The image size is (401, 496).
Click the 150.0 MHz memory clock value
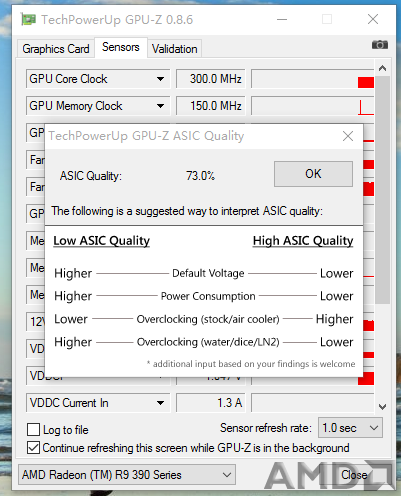click(211, 106)
